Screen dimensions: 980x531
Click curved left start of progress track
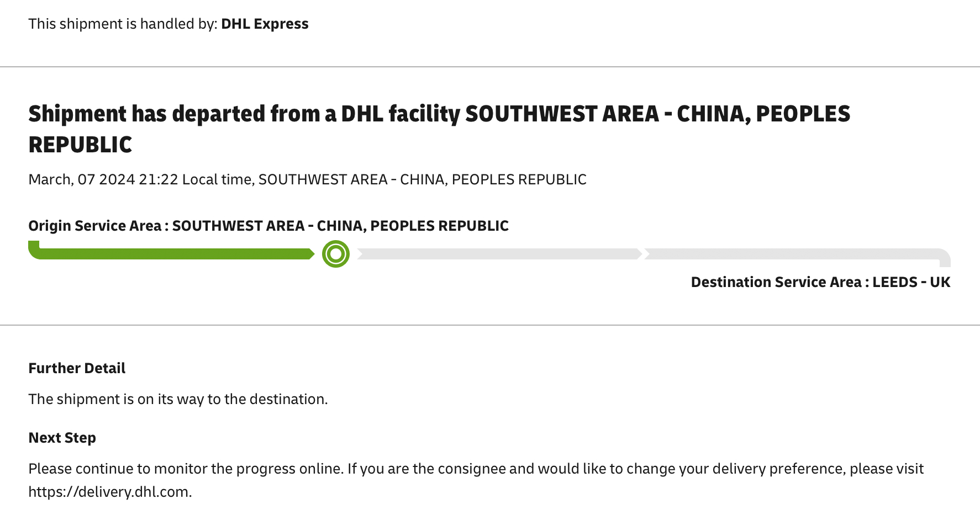point(34,250)
